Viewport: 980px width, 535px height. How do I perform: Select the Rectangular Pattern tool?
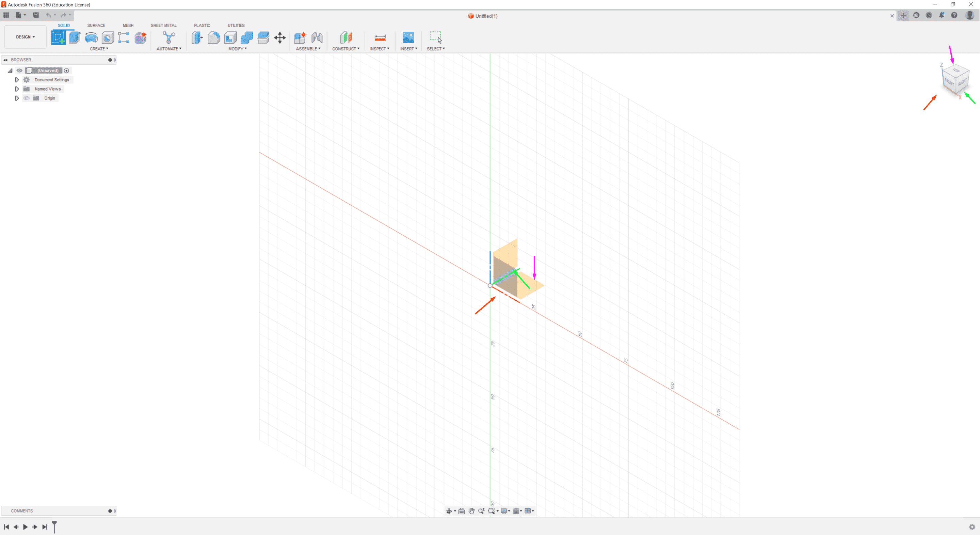[x=124, y=38]
